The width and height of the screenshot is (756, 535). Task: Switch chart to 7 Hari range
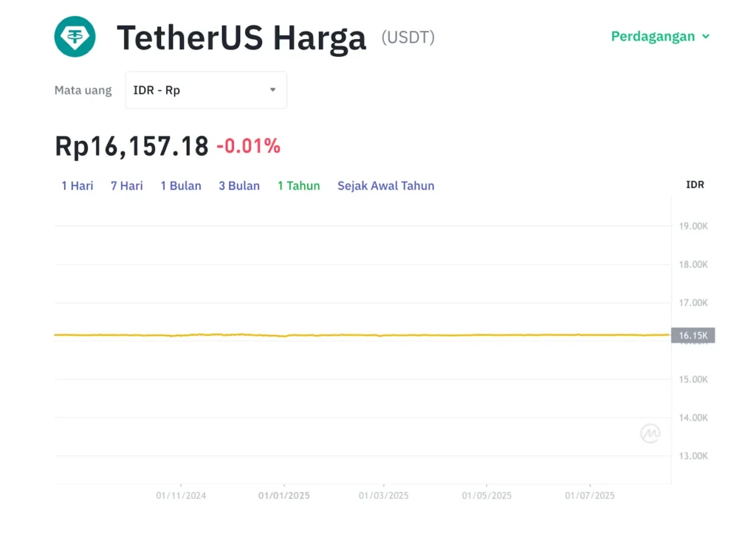coord(127,185)
